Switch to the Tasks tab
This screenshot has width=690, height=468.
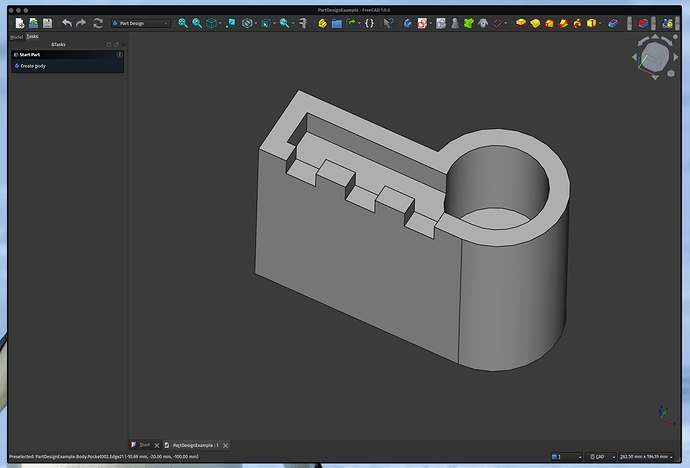(32, 37)
